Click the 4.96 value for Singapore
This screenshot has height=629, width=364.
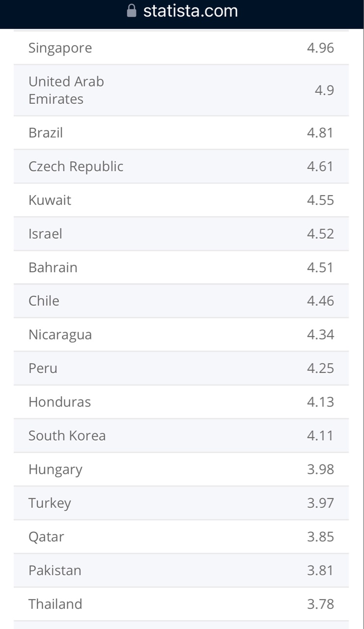pyautogui.click(x=320, y=48)
